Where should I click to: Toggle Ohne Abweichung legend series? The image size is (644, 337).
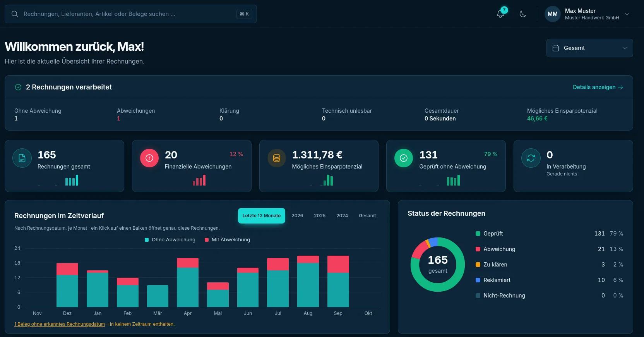click(170, 240)
